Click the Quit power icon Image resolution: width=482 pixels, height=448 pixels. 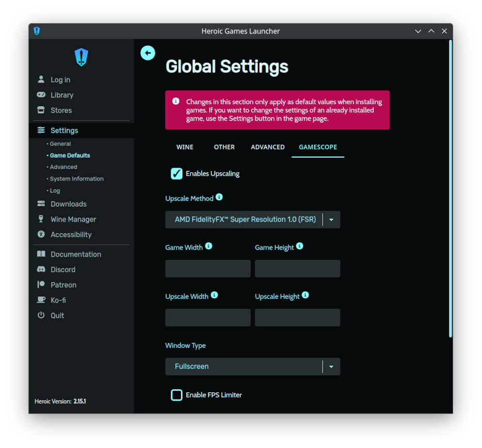41,315
